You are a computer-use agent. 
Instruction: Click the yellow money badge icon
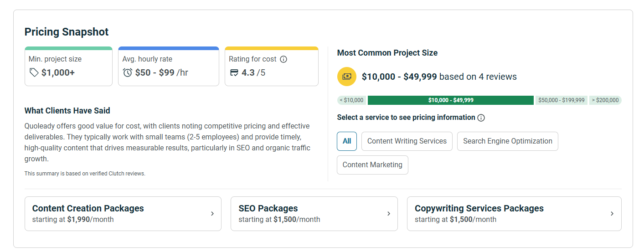coord(346,77)
